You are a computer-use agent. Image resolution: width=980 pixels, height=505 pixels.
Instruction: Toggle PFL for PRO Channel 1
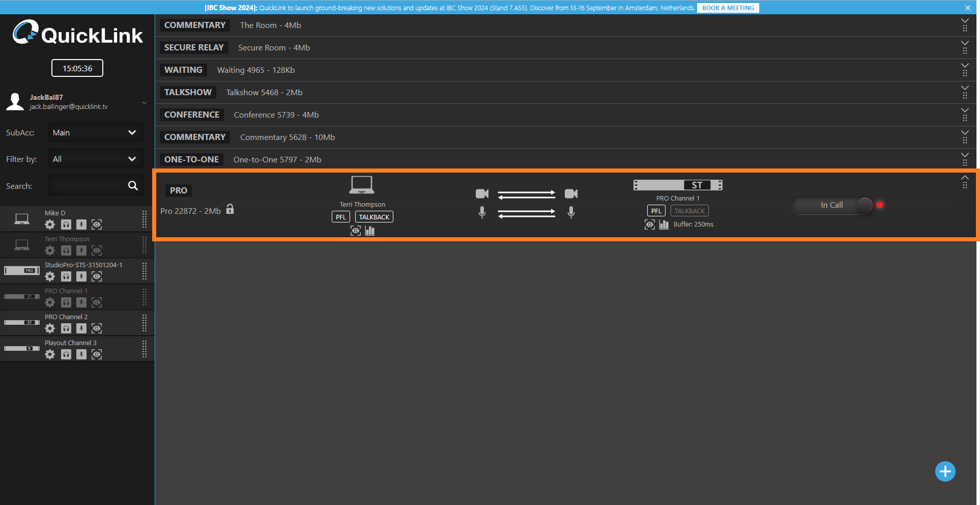click(x=656, y=211)
